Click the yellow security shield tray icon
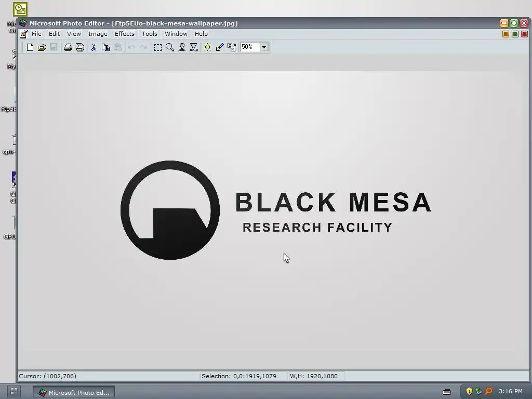 click(x=469, y=391)
